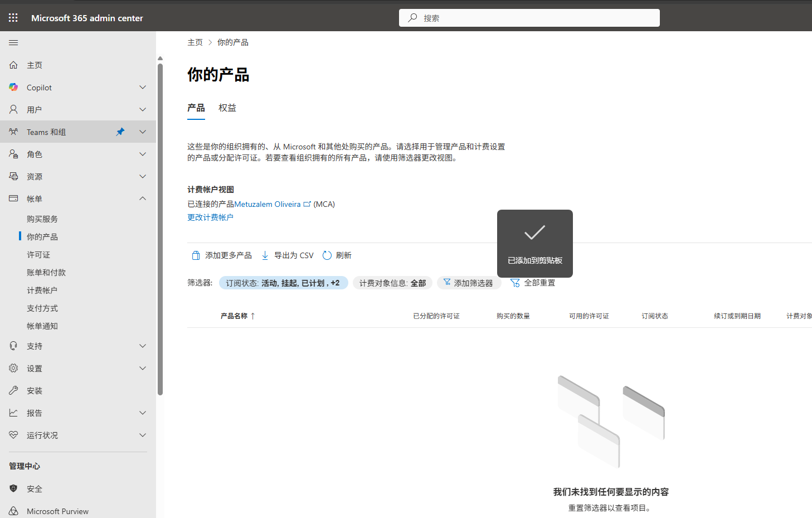Click the 购买的数量 column header
This screenshot has height=518, width=812.
(x=513, y=316)
